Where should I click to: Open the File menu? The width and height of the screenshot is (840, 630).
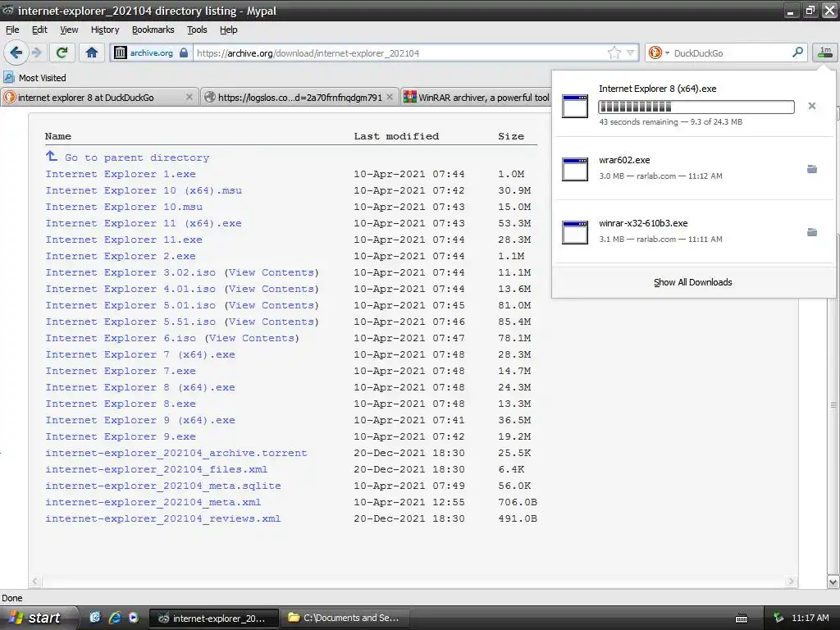[x=12, y=30]
